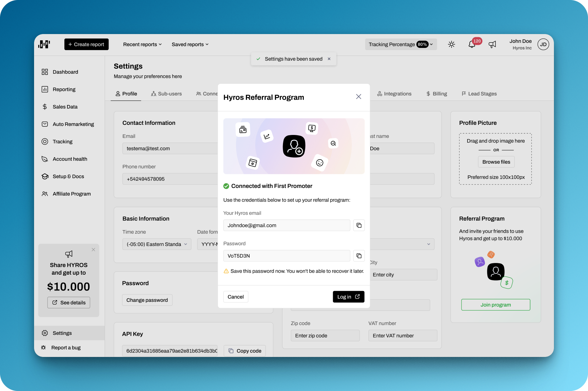Screen dimensions: 588x391
Task: Click Cancel in the referral dialog
Action: click(236, 297)
